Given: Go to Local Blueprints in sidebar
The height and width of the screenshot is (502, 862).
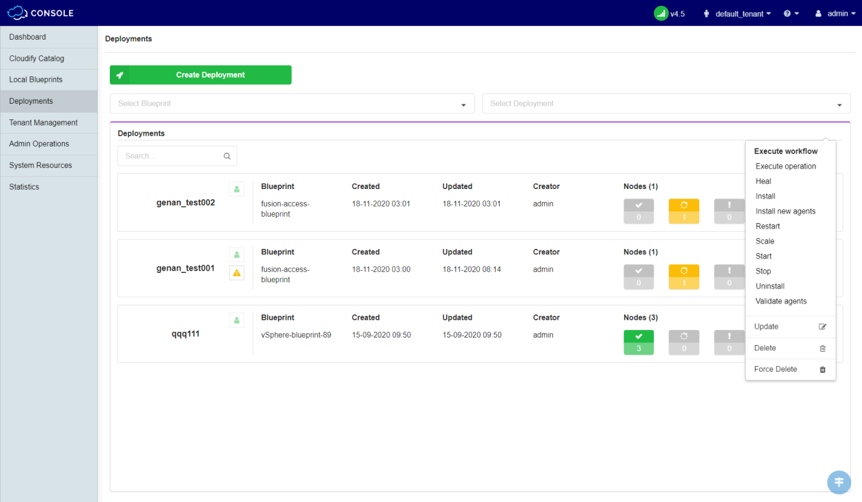Looking at the screenshot, I should click(36, 80).
